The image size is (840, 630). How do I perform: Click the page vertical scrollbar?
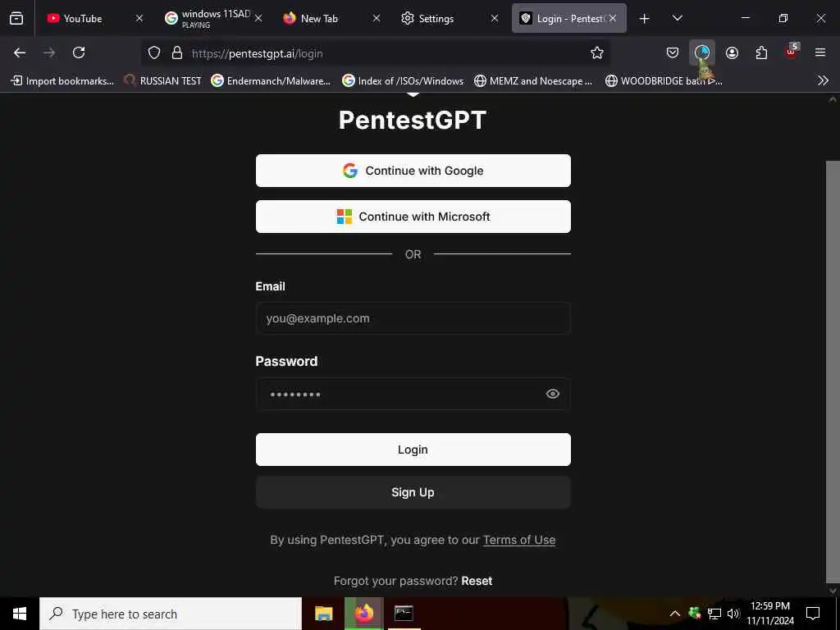point(833,369)
